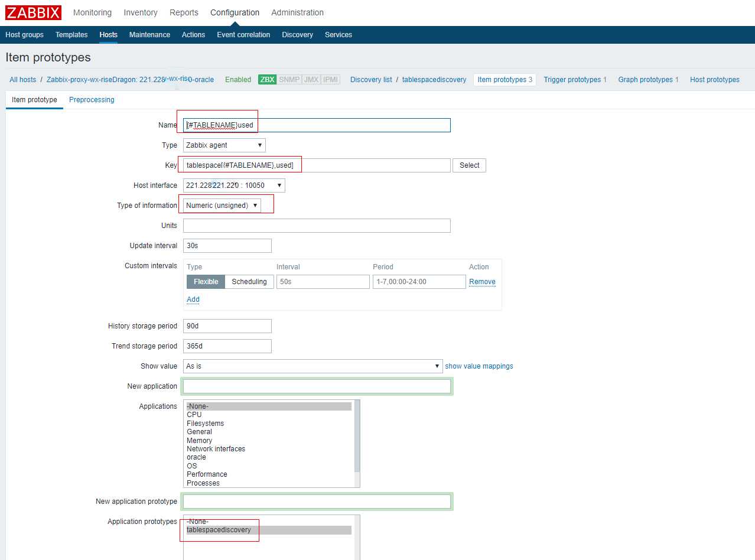Viewport: 755px width, 560px height.
Task: Open show value mappings link
Action: (x=479, y=366)
